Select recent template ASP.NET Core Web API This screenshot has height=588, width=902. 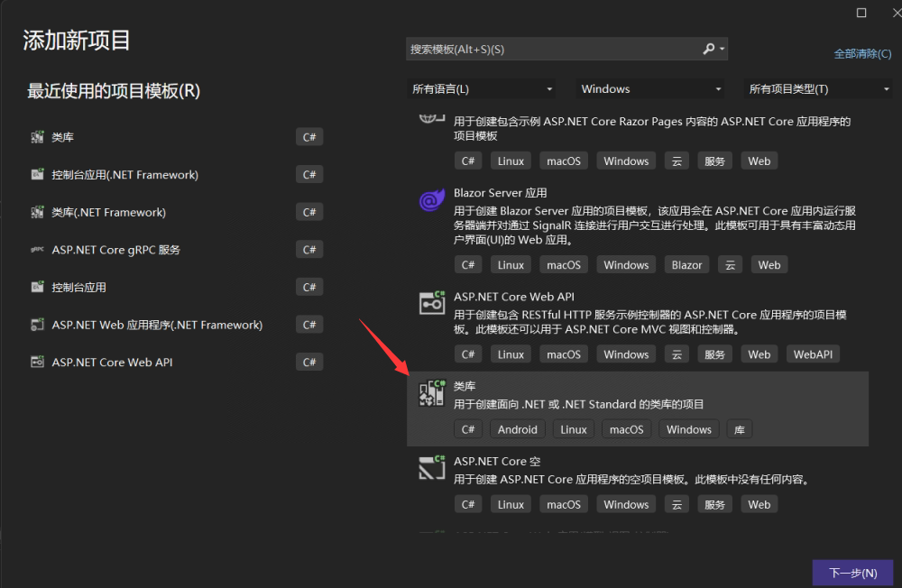point(112,362)
